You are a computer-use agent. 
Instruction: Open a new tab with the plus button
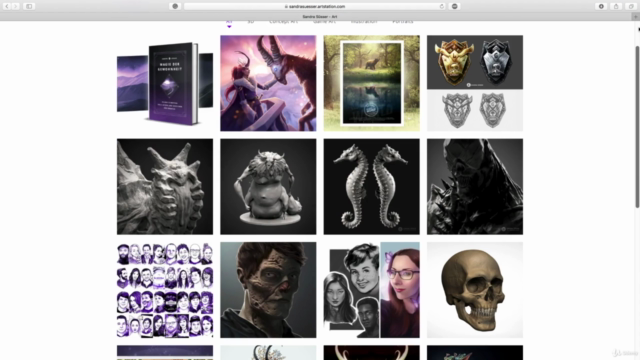[636, 16]
